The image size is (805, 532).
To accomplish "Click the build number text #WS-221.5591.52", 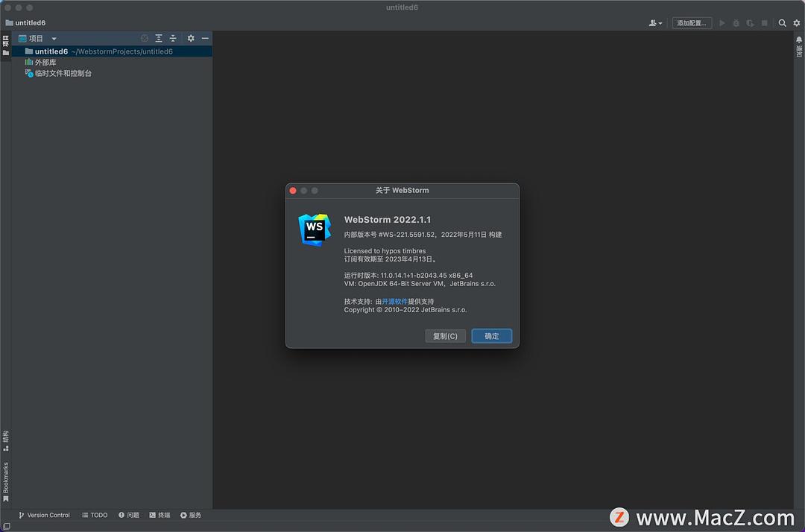I will [x=408, y=235].
